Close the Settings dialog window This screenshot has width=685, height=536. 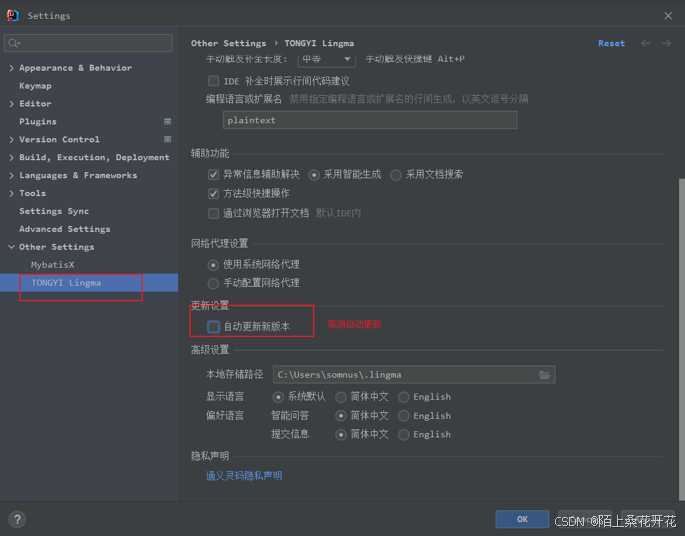coord(668,16)
